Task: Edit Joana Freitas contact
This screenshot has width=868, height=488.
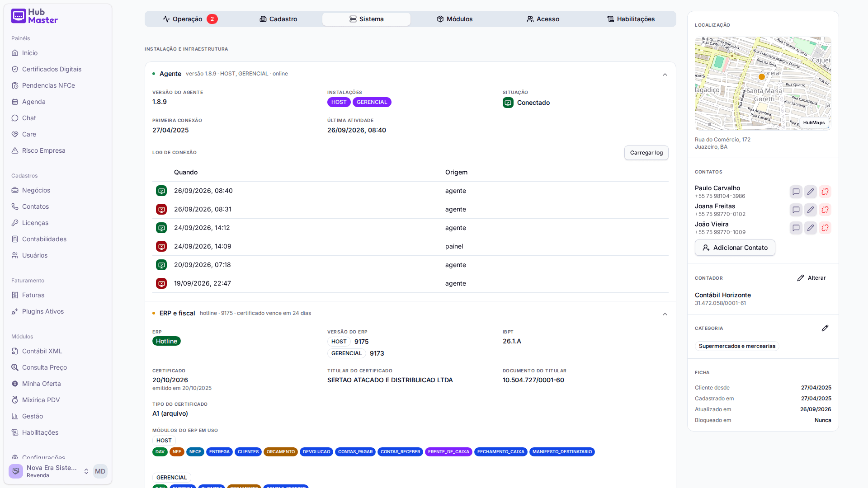Action: tap(810, 210)
